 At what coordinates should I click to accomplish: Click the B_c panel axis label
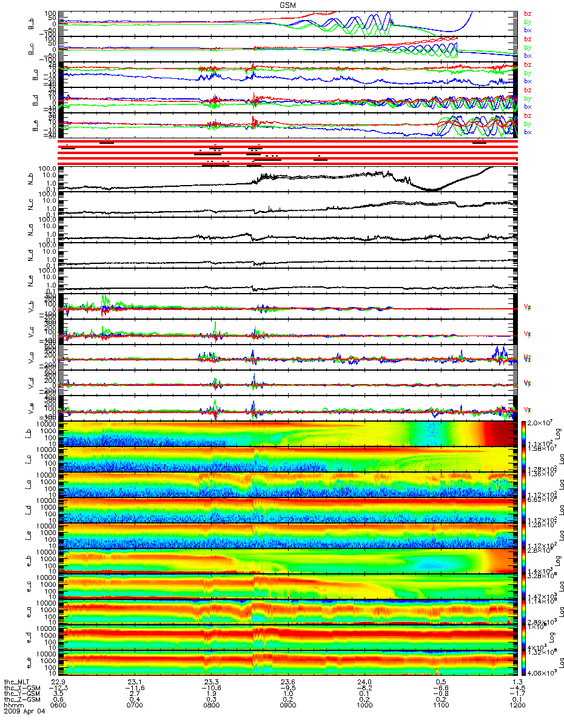pyautogui.click(x=30, y=49)
